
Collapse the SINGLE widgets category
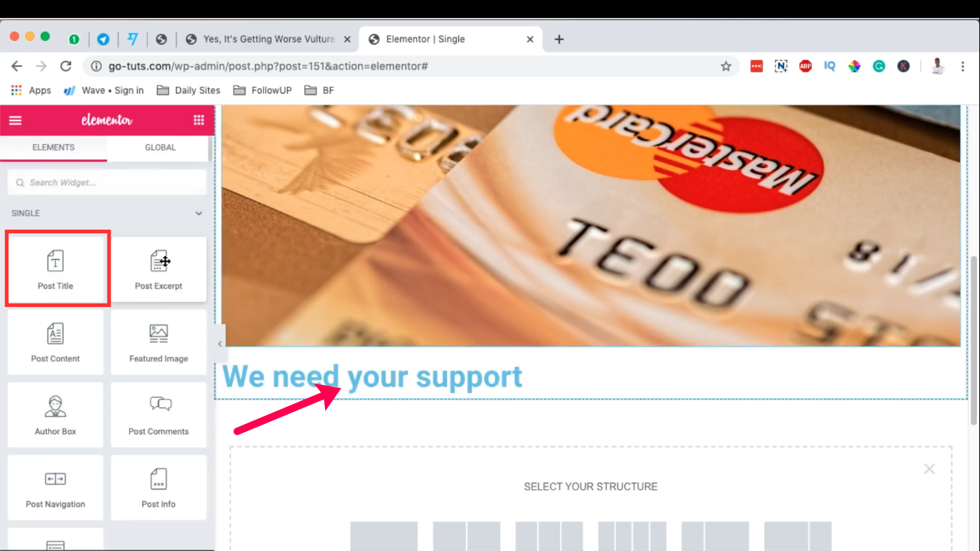(199, 213)
